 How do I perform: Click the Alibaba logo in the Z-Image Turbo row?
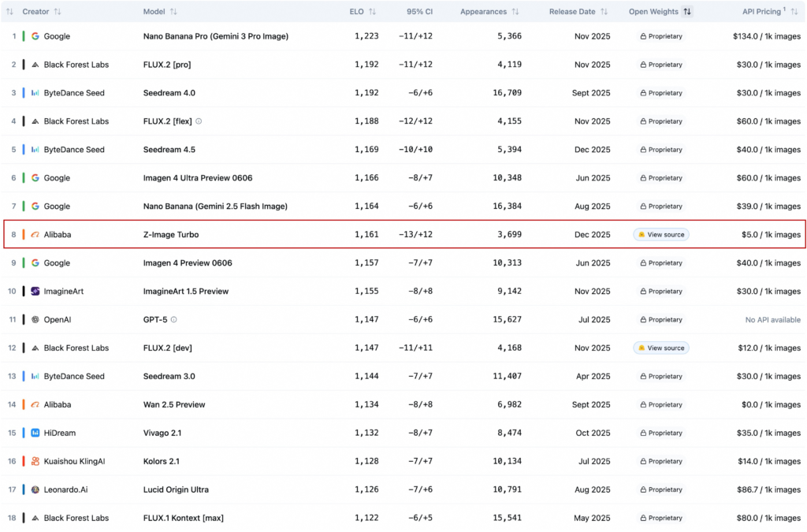(x=35, y=235)
